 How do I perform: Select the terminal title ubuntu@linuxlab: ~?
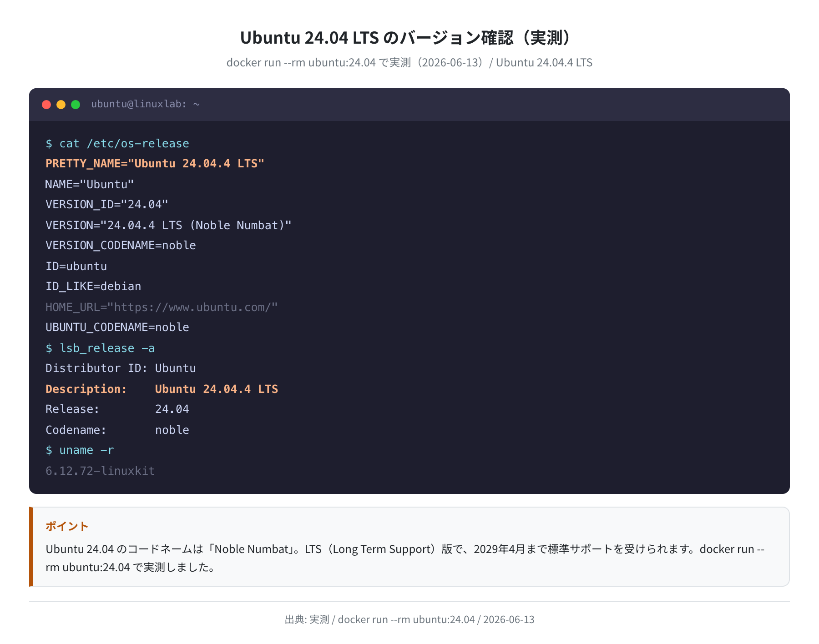pos(146,104)
